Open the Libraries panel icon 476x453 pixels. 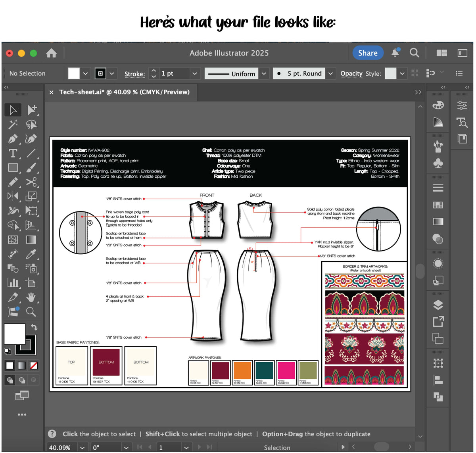[x=462, y=139]
